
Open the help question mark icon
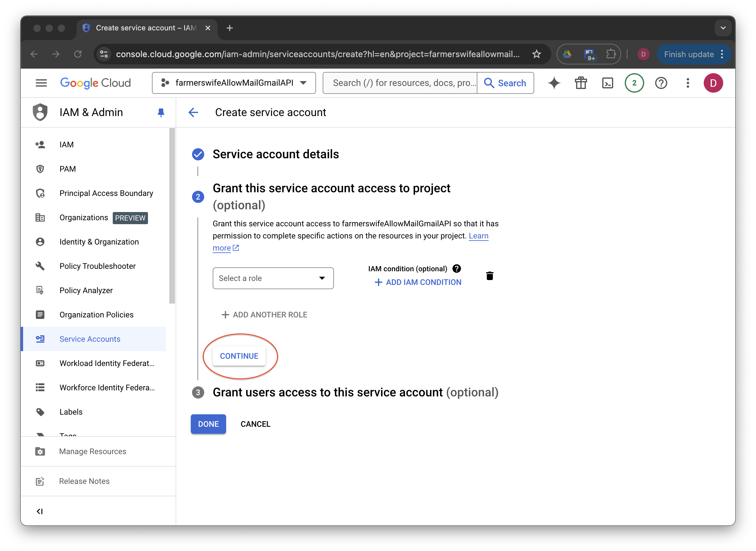661,83
